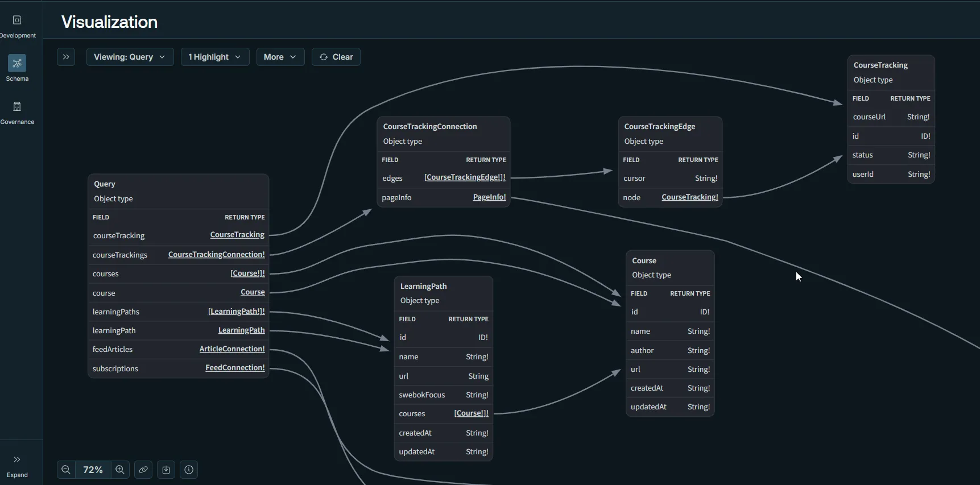Select the CourseTrackingConnection card title

(430, 127)
